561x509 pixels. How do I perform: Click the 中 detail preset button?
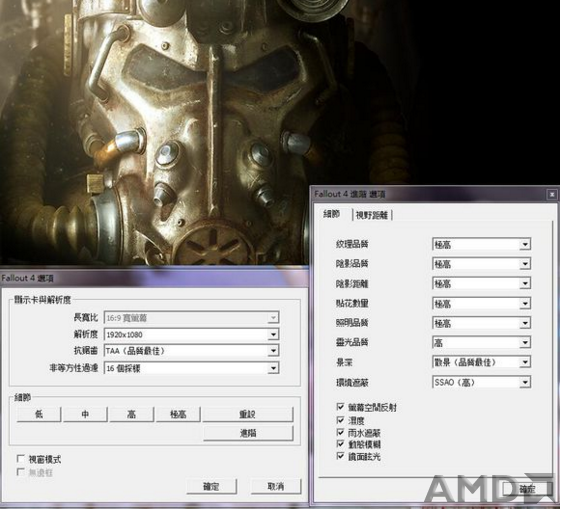(85, 414)
